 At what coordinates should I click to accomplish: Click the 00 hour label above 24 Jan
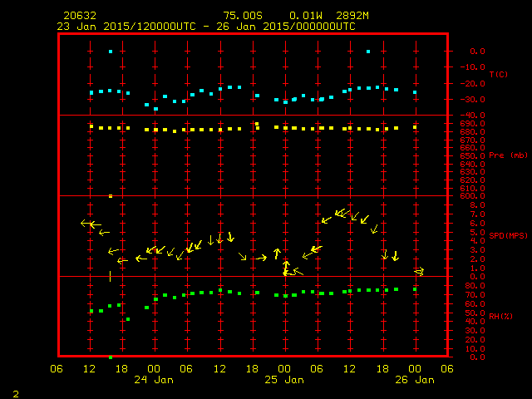(x=154, y=368)
